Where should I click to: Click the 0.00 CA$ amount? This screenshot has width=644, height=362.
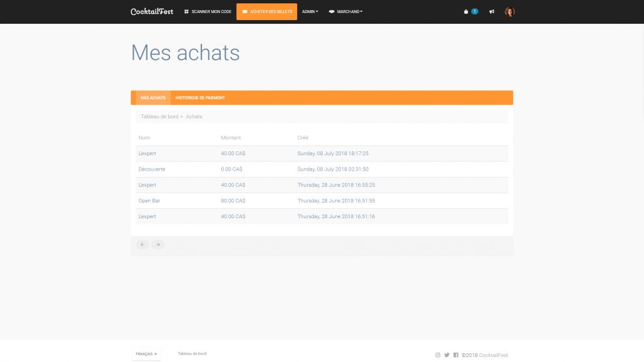tap(231, 169)
